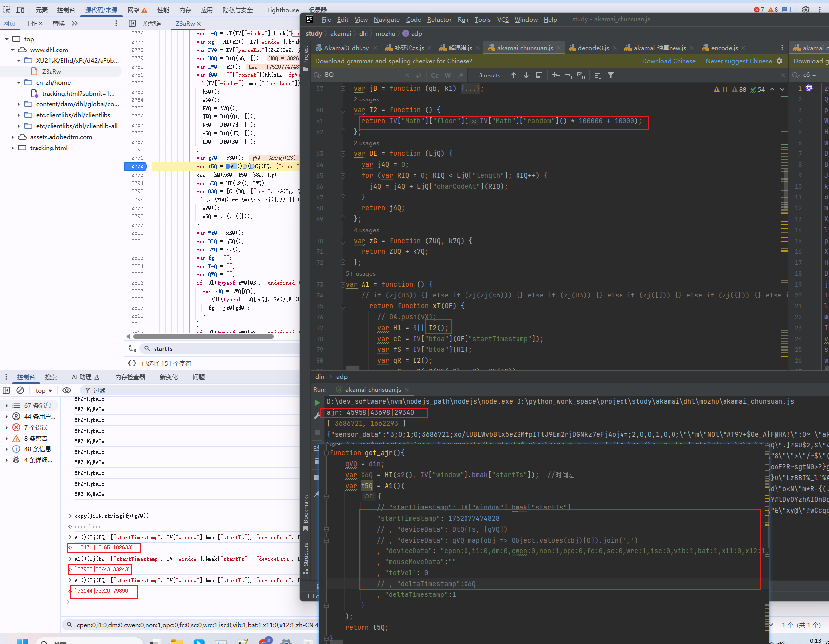The width and height of the screenshot is (829, 644).
Task: Collapse the www.dhl.com tree node
Action: 13,50
